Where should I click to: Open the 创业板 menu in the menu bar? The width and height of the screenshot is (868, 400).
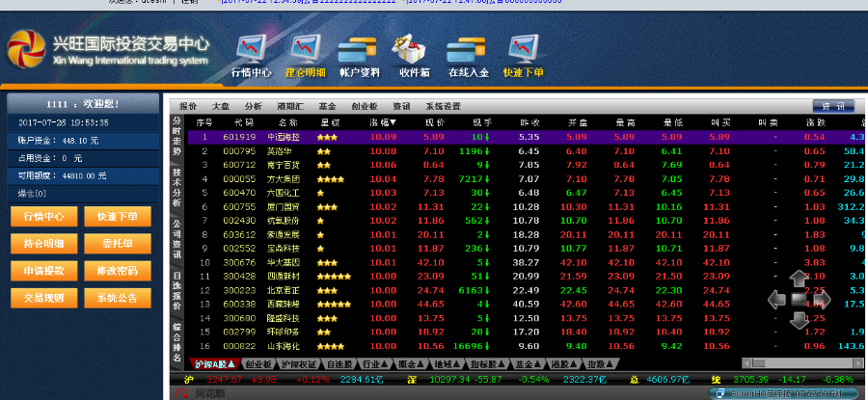pyautogui.click(x=365, y=106)
